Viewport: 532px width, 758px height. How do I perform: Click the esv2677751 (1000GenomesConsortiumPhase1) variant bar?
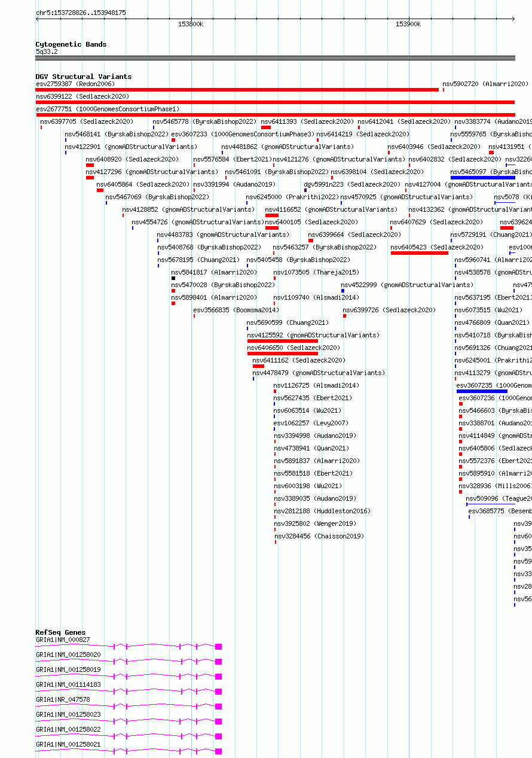pos(275,115)
